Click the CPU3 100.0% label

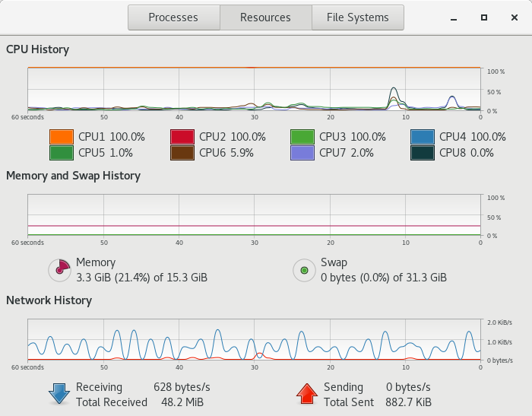tap(353, 137)
